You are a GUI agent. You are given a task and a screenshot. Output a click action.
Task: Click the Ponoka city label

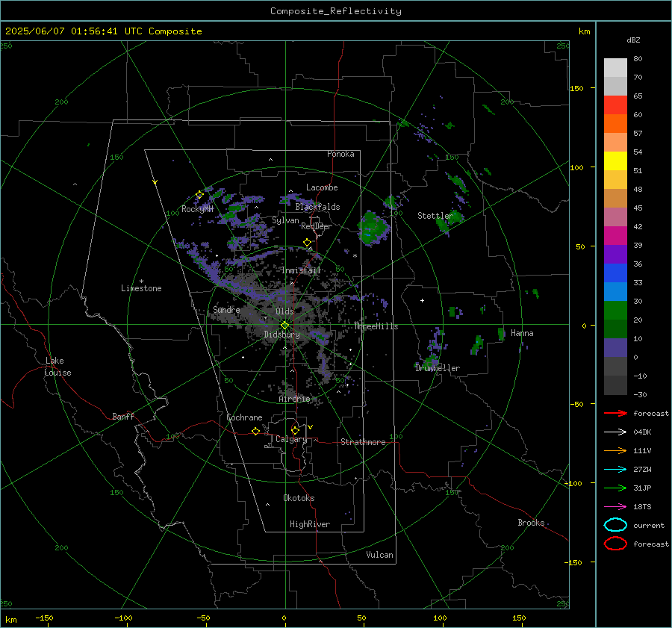340,154
